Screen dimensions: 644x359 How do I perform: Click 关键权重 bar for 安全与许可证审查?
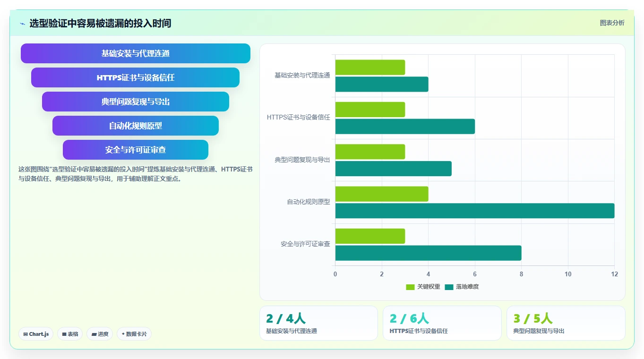(x=370, y=236)
